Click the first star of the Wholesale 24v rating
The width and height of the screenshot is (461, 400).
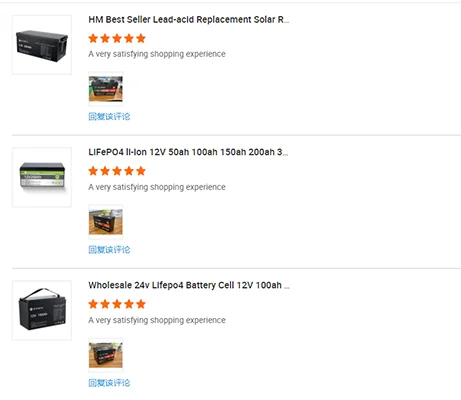tap(93, 304)
